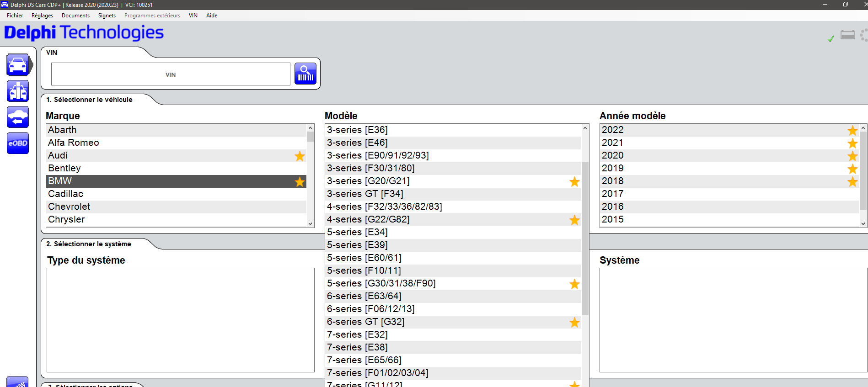This screenshot has height=387, width=868.
Task: Click into the VIN input field
Action: (171, 74)
